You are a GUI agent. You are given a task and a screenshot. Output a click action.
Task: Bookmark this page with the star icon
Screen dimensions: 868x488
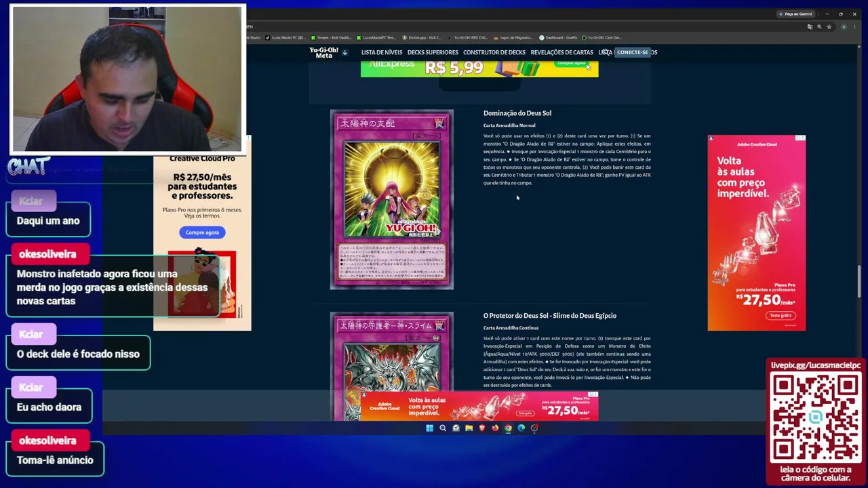[829, 27]
